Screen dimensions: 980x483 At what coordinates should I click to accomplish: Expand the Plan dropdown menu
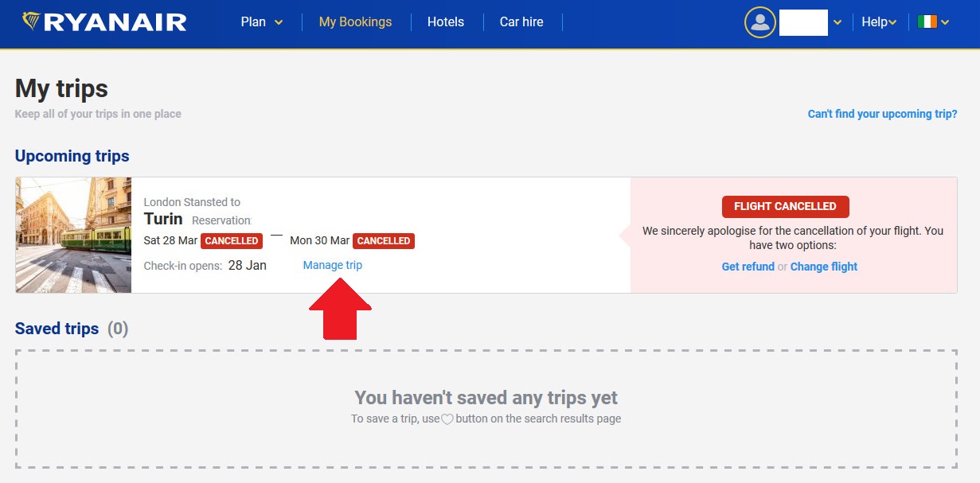262,22
